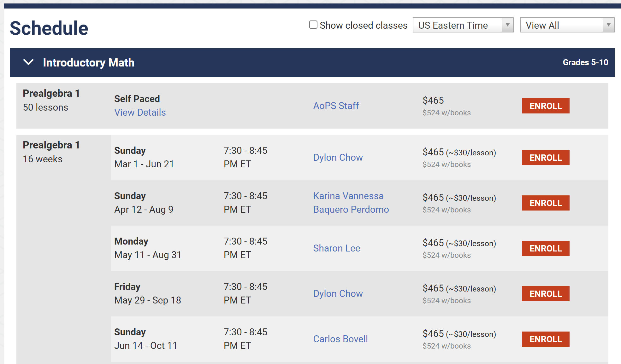
Task: Click the Introductory Math section header
Action: [x=89, y=63]
